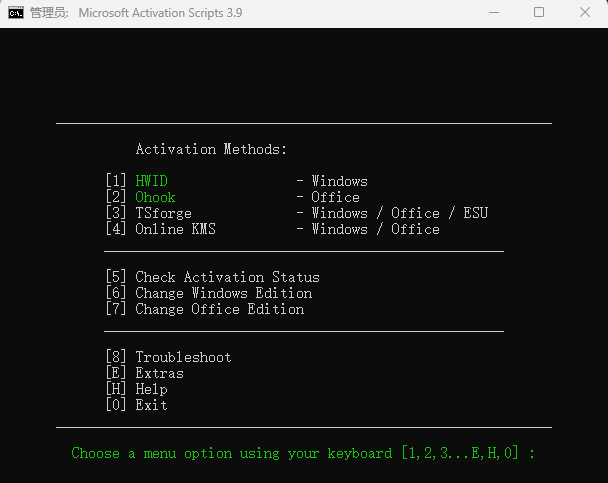Screen dimensions: 608x483
Task: Click the 'Help' entry
Action: tap(151, 389)
